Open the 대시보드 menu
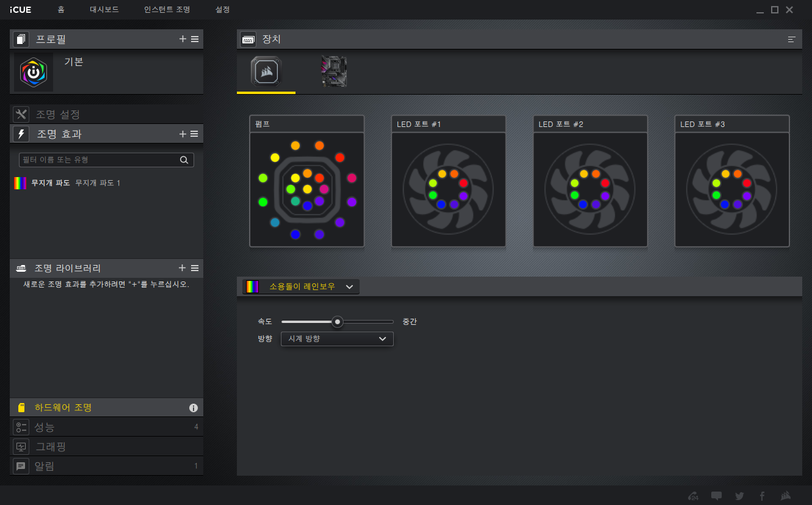 104,10
